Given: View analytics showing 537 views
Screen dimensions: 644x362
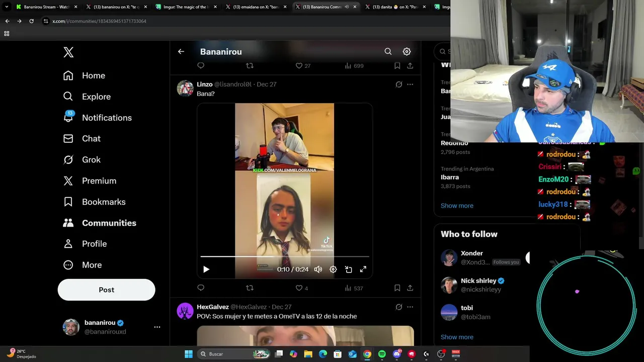Looking at the screenshot, I should [x=354, y=288].
